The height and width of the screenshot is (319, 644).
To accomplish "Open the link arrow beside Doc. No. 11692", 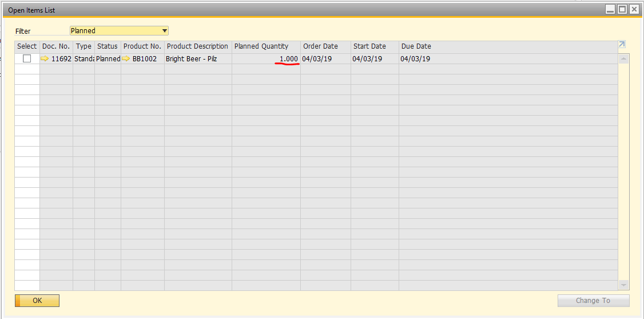I will [45, 59].
